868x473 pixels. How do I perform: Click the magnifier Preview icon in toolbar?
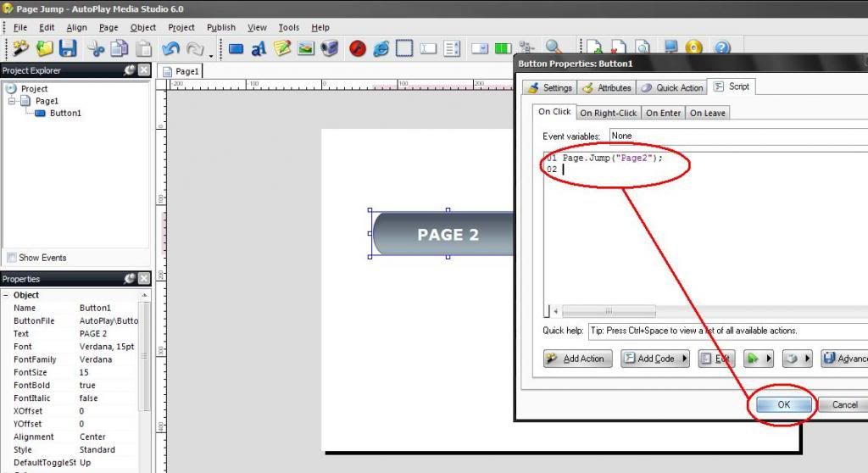coord(554,48)
